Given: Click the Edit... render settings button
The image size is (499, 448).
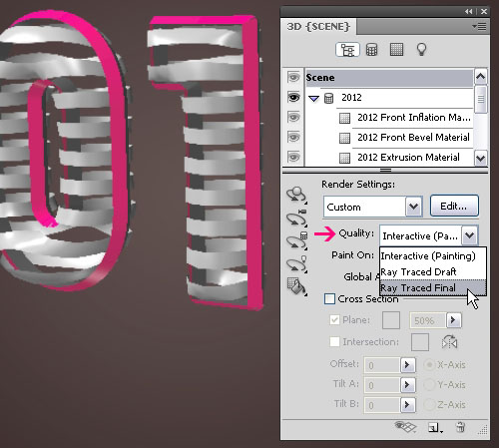Looking at the screenshot, I should coord(454,206).
